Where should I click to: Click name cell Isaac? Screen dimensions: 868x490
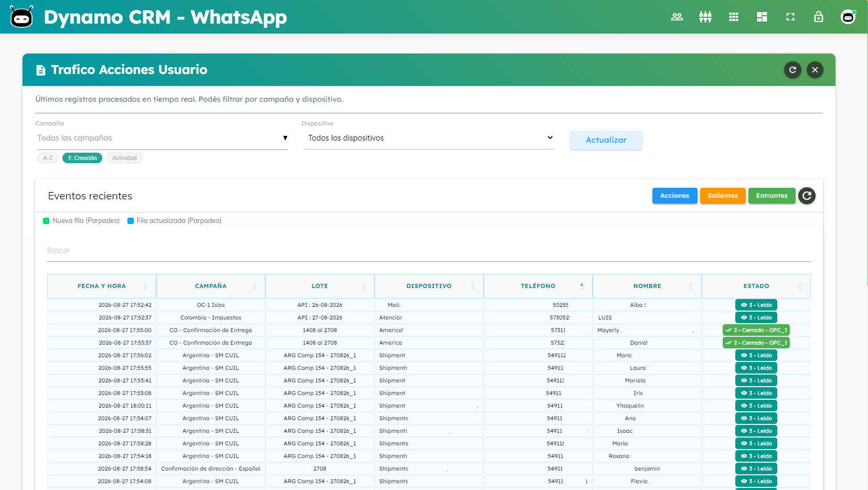(x=625, y=431)
